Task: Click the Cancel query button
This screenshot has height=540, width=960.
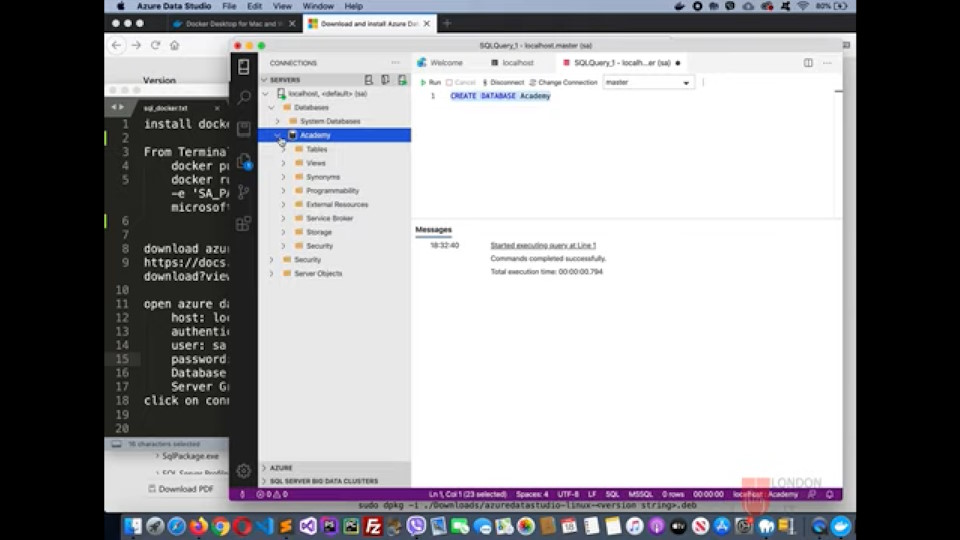Action: 461,82
